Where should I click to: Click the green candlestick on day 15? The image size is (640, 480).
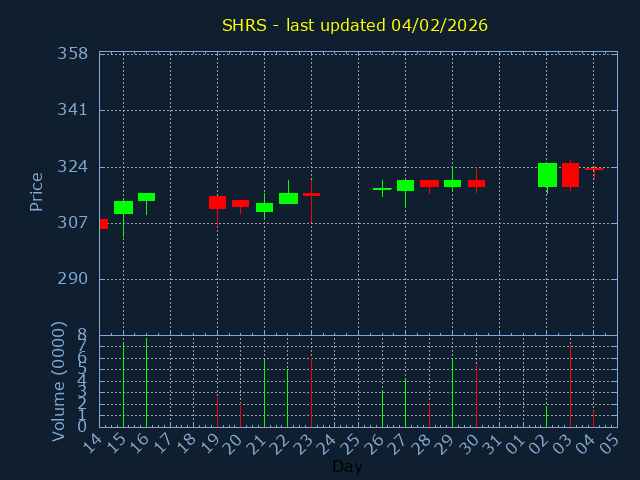[x=123, y=207]
